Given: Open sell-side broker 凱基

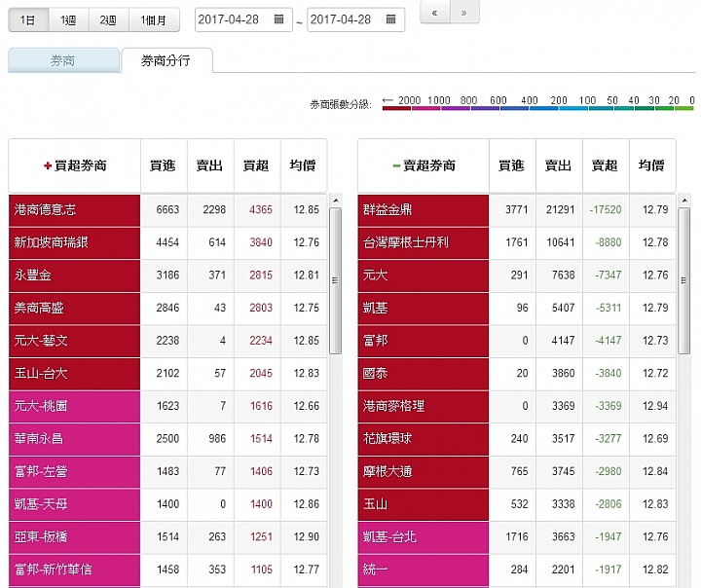Looking at the screenshot, I should click(424, 308).
